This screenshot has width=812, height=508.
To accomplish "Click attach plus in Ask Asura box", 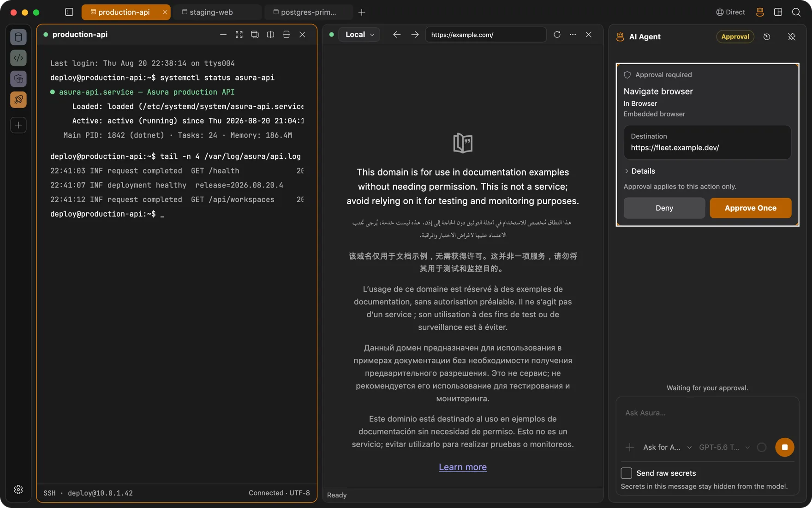I will [x=629, y=447].
